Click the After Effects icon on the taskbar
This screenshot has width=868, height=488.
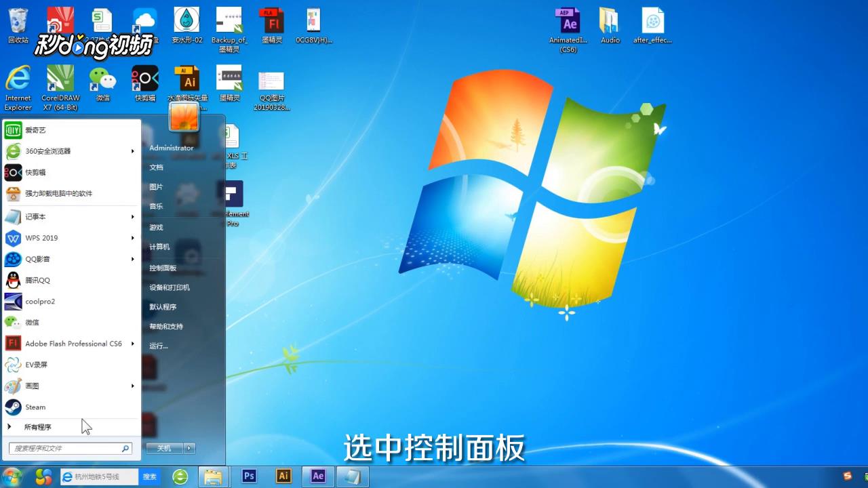[x=319, y=476]
